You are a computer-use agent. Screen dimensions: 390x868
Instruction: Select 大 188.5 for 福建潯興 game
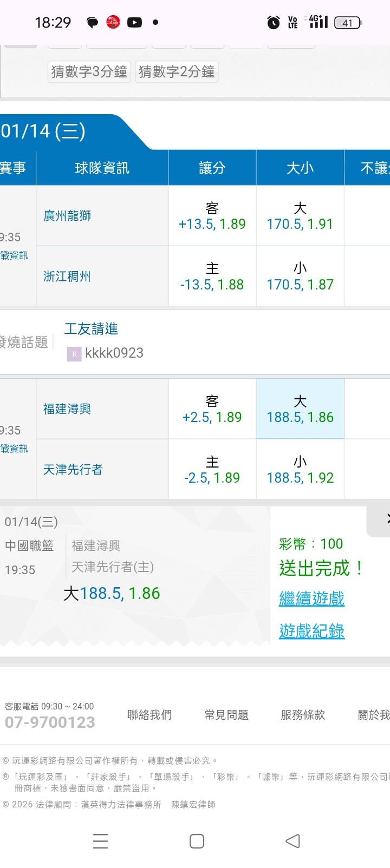tap(300, 409)
